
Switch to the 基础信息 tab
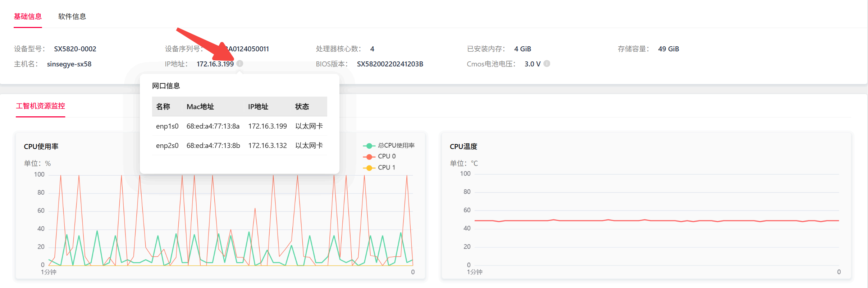(x=28, y=17)
